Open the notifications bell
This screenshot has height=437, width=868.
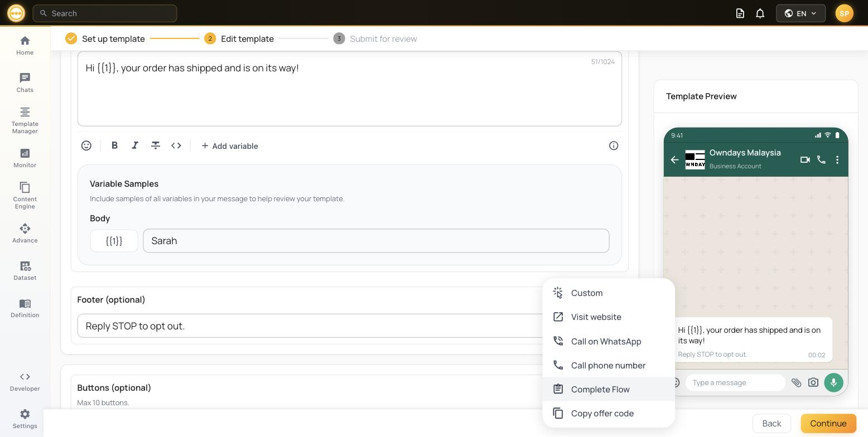coord(760,13)
